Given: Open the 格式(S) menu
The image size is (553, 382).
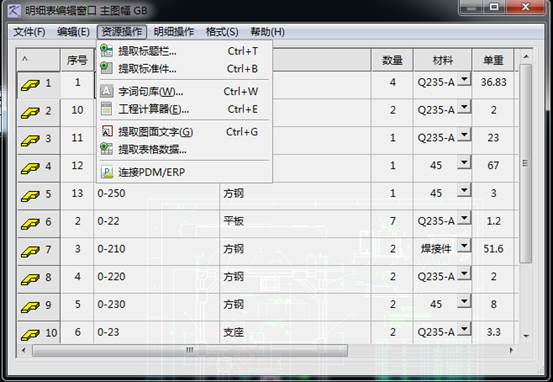Looking at the screenshot, I should click(222, 32).
